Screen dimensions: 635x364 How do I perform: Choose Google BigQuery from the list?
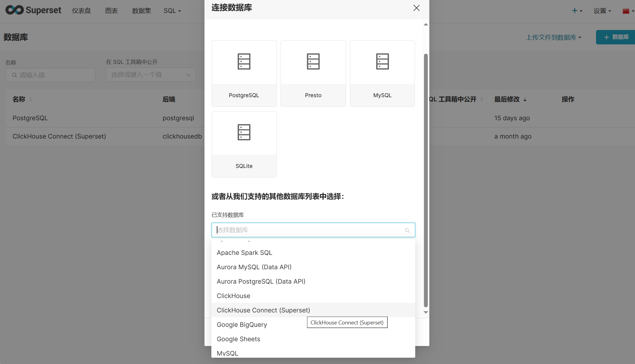pos(313,324)
